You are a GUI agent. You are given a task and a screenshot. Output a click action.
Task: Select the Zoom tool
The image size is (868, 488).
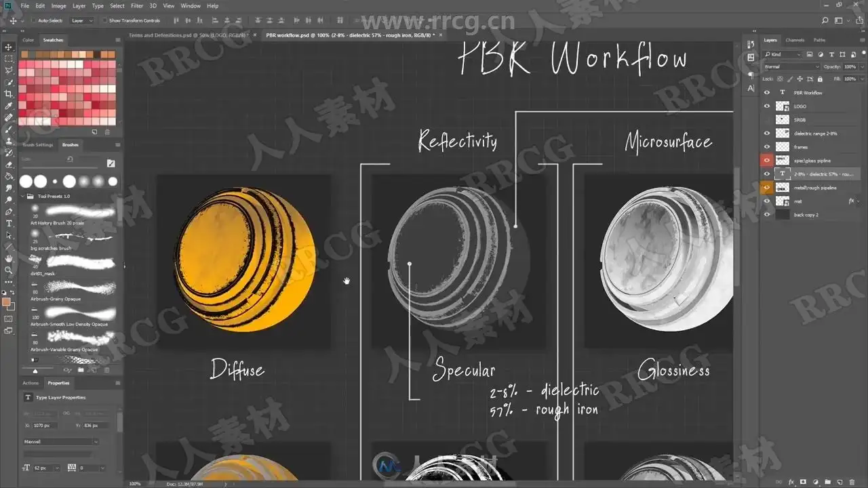click(9, 270)
